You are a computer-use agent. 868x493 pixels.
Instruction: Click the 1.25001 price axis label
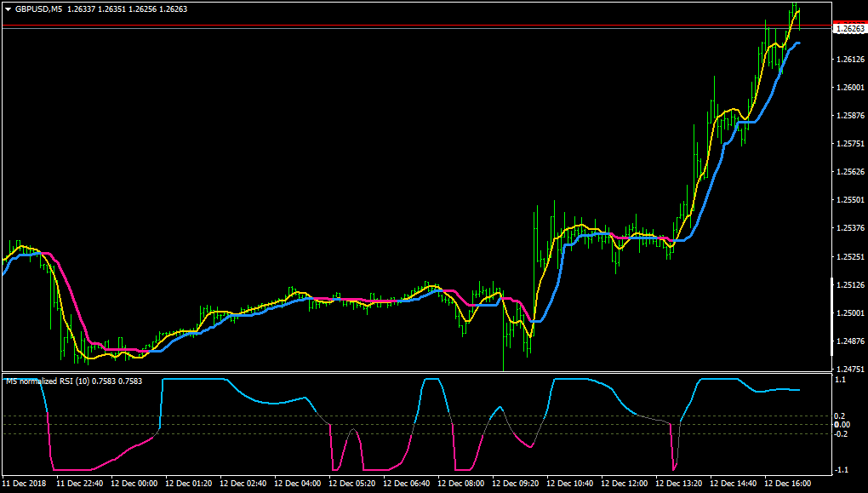pos(850,313)
